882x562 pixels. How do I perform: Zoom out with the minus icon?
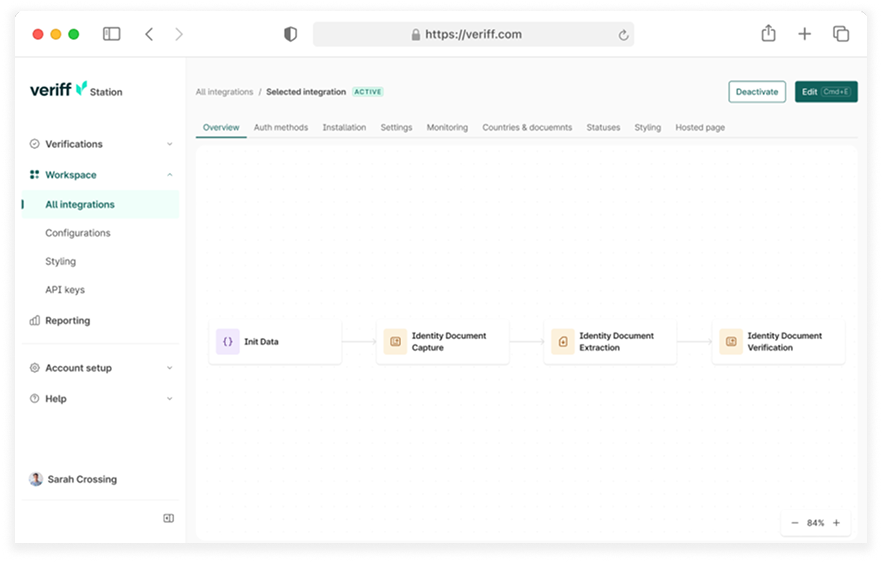pos(794,523)
